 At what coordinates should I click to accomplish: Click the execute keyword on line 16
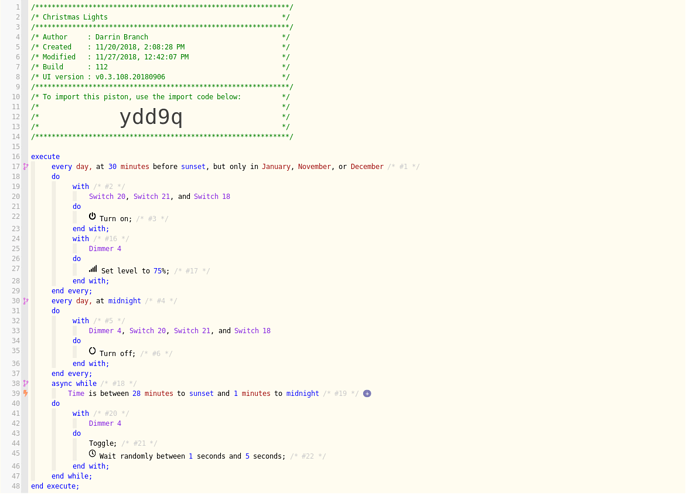point(45,157)
